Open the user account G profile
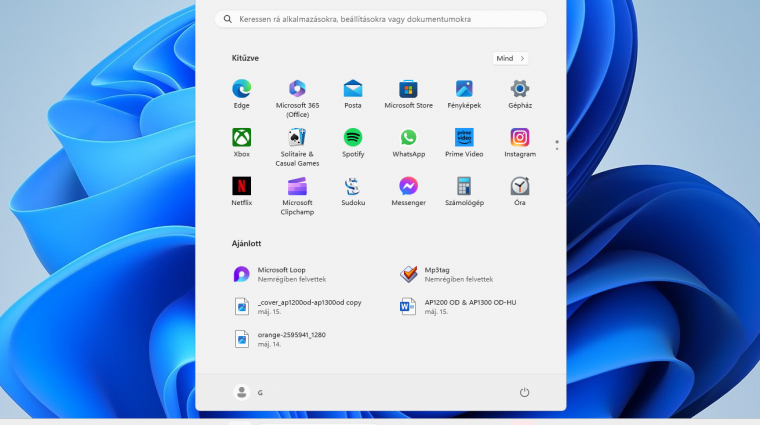Image resolution: width=760 pixels, height=425 pixels. (x=248, y=392)
